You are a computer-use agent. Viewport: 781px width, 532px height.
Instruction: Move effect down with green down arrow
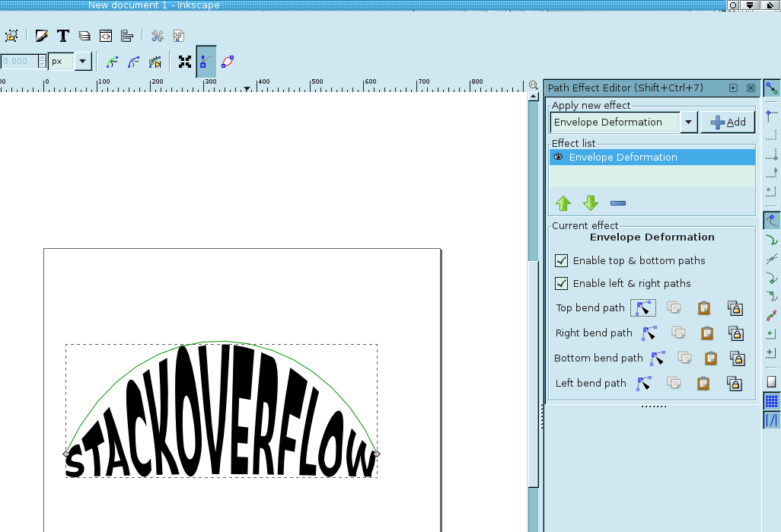(x=591, y=202)
